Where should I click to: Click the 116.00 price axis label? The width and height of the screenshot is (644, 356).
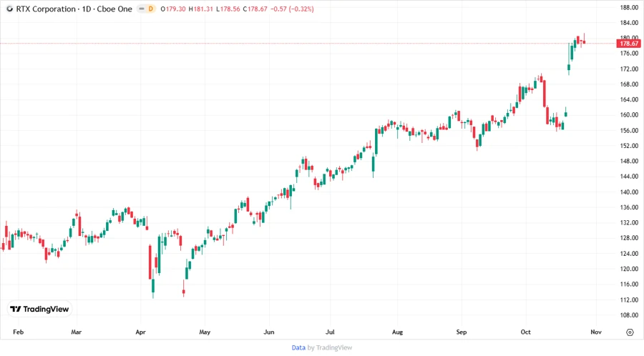click(x=629, y=285)
